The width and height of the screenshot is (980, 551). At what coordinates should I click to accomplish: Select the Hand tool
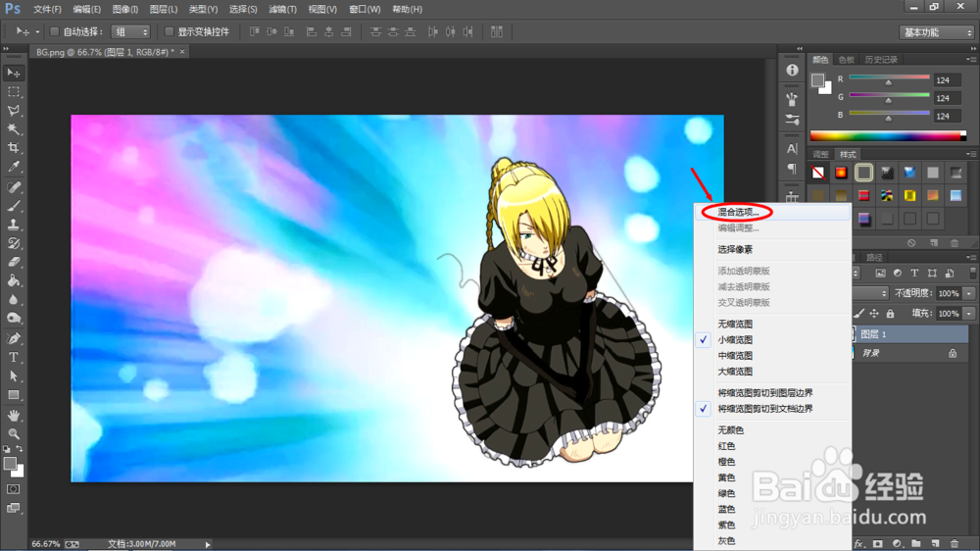pyautogui.click(x=13, y=416)
